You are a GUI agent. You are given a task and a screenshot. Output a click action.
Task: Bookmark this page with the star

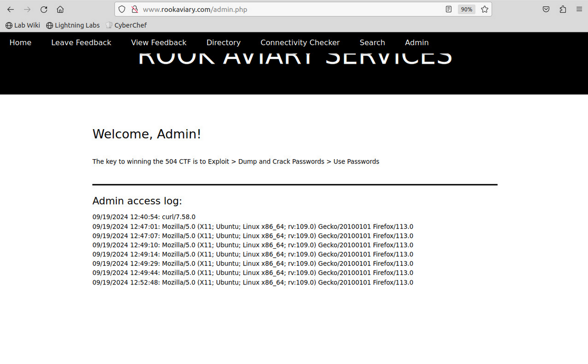pyautogui.click(x=485, y=10)
